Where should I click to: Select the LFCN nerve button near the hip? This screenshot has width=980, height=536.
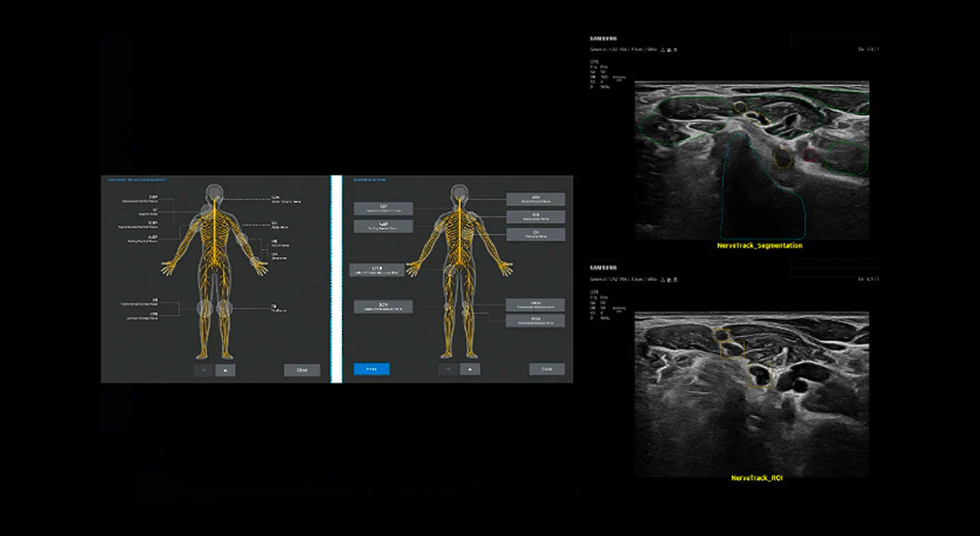pos(377,269)
